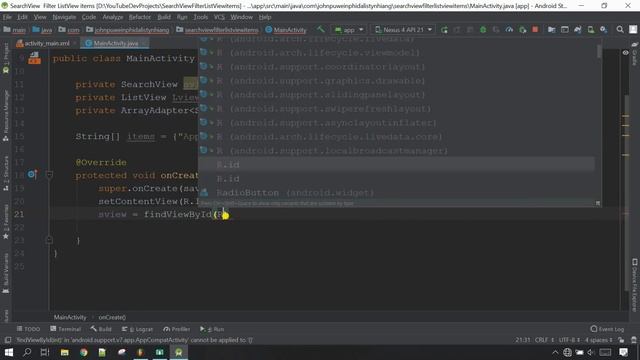
Task: Click the red Stop button
Action: point(535,29)
